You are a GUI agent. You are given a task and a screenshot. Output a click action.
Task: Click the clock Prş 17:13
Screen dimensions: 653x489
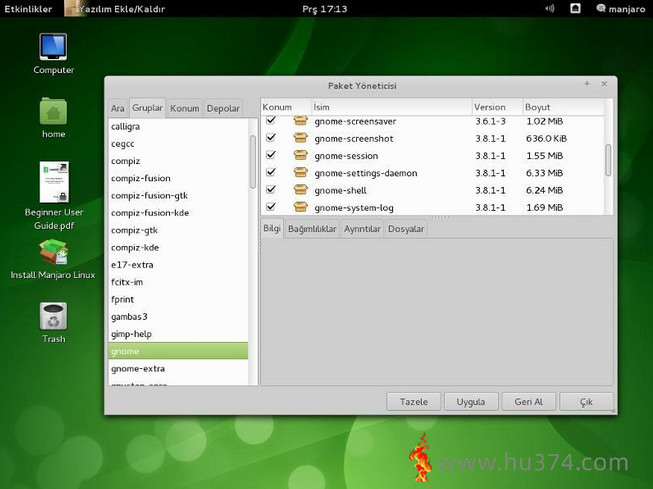tap(324, 9)
